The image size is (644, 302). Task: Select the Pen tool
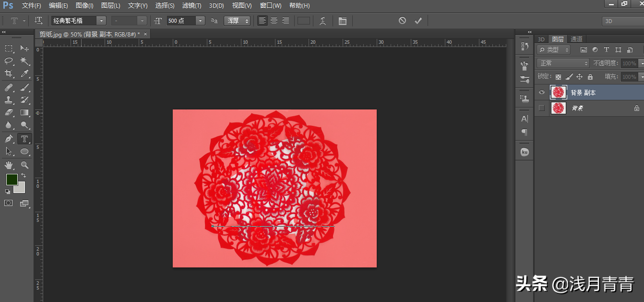tap(9, 139)
